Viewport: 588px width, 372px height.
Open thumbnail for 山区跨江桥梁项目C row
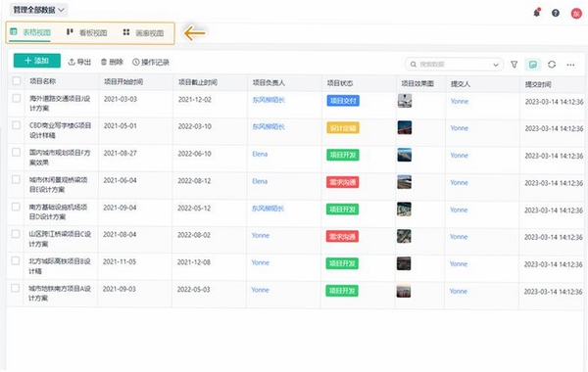pyautogui.click(x=404, y=236)
